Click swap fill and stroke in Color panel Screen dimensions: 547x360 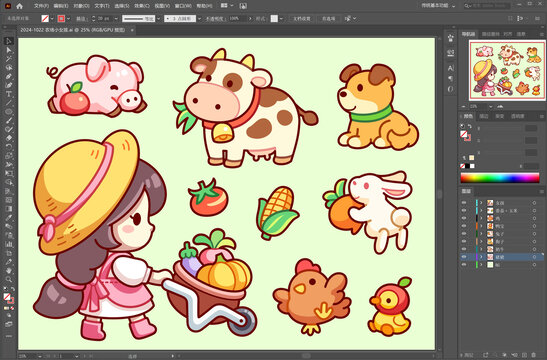(x=470, y=126)
